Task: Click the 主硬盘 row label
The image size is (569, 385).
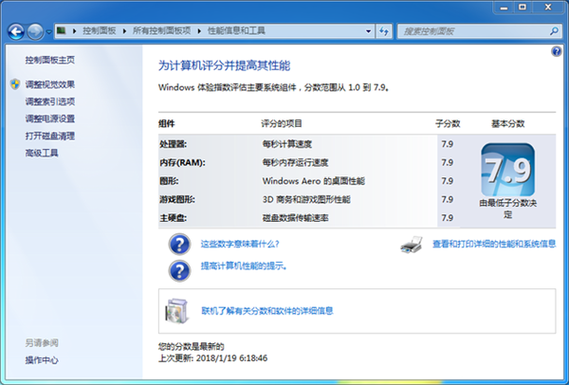Action: (x=173, y=218)
